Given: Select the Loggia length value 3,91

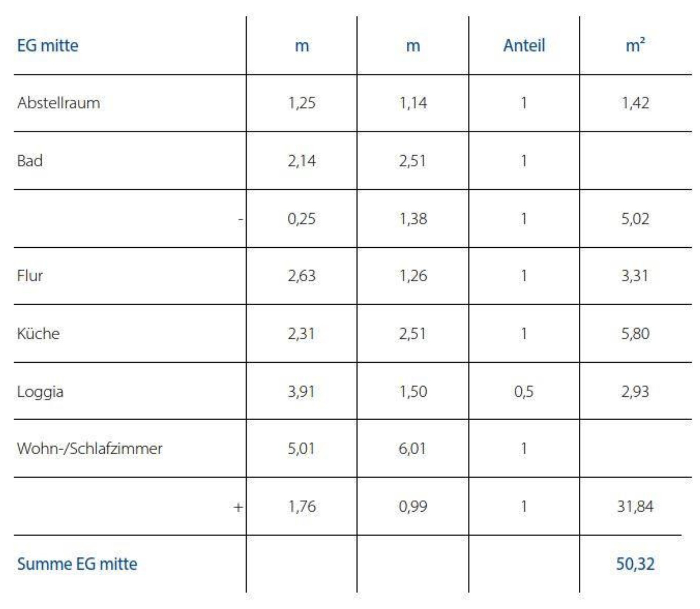Looking at the screenshot, I should (x=301, y=391).
